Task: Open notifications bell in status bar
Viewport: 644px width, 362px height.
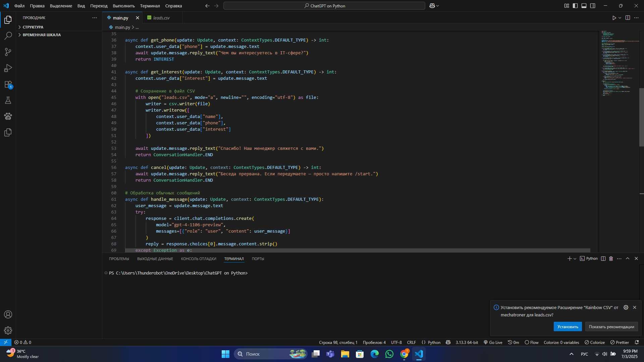Action: click(637, 342)
